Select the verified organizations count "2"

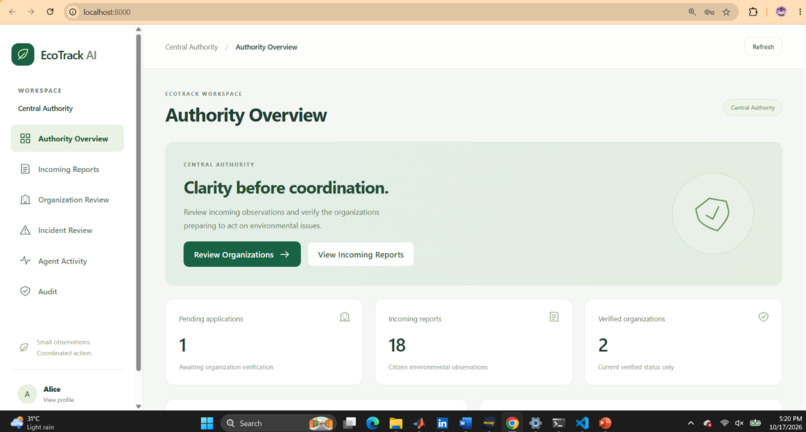(x=603, y=345)
